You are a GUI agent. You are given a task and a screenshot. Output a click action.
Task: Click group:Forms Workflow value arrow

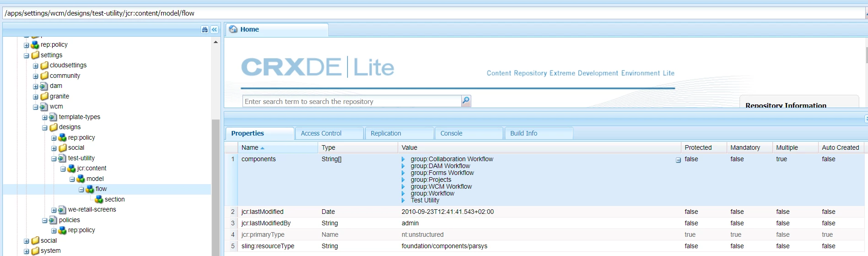coord(404,173)
